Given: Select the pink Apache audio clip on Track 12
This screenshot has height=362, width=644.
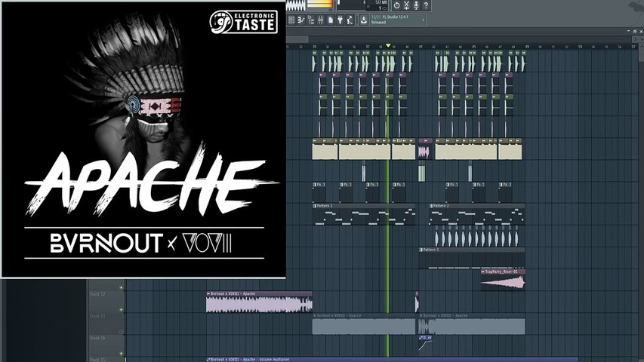Looking at the screenshot, I should tap(259, 302).
